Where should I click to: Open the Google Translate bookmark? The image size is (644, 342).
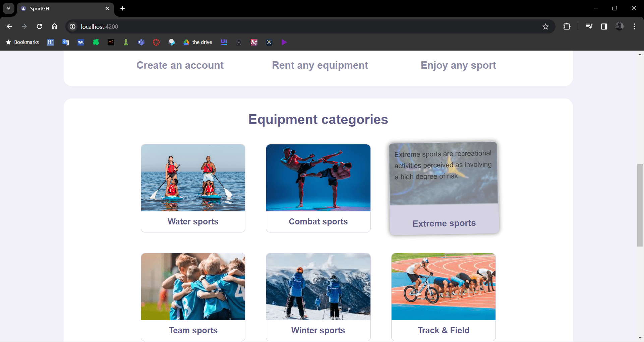point(66,42)
